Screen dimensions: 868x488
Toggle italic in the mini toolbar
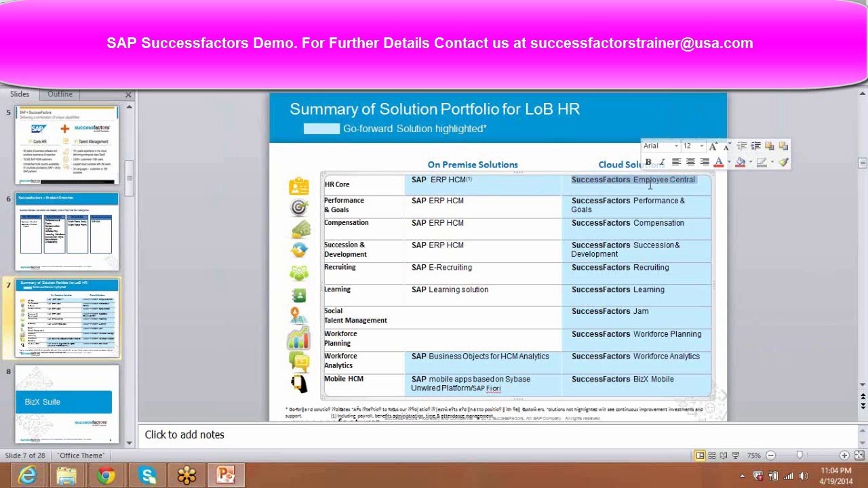coord(662,162)
